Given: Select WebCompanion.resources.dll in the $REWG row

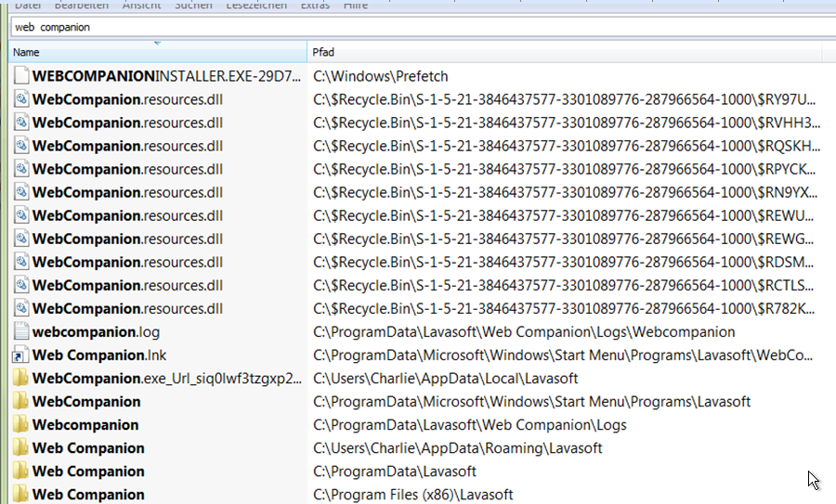Looking at the screenshot, I should pos(127,239).
